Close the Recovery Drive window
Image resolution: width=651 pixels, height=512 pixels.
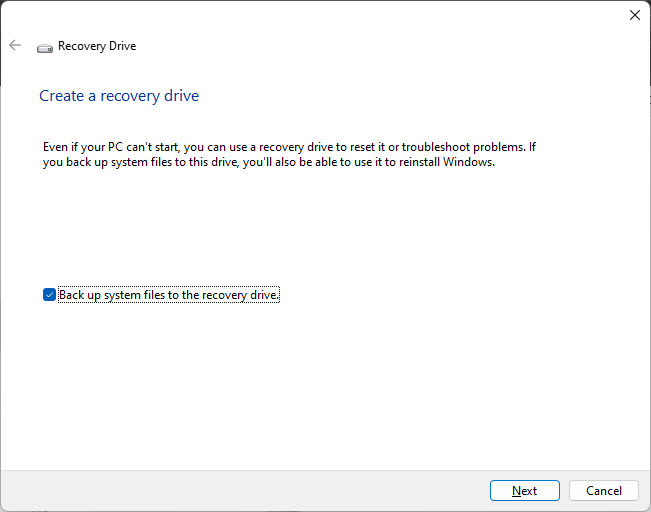point(634,15)
